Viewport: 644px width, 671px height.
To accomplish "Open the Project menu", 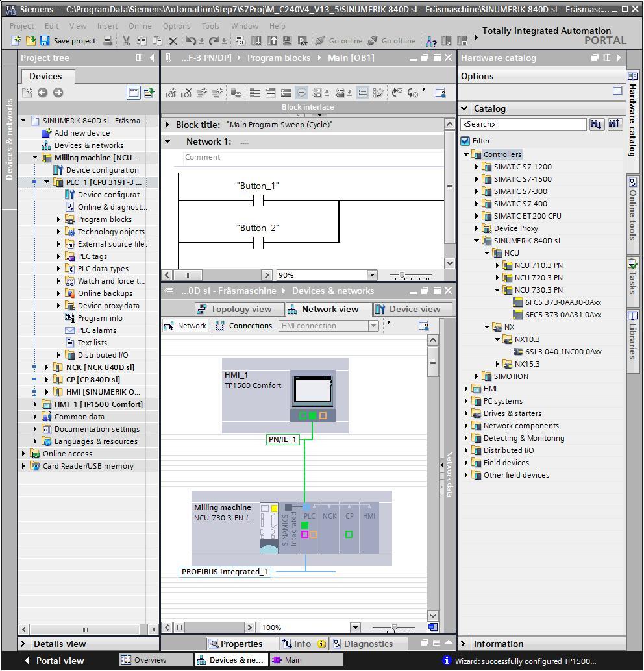I will click(x=21, y=26).
